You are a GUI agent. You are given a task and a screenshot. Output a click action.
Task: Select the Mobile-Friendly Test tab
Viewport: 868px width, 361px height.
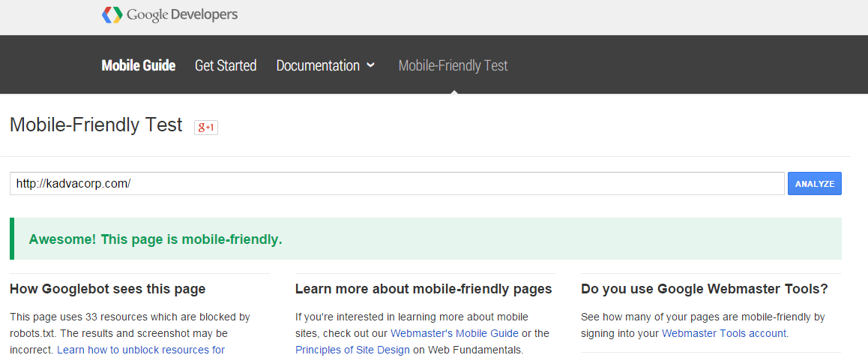click(x=453, y=65)
